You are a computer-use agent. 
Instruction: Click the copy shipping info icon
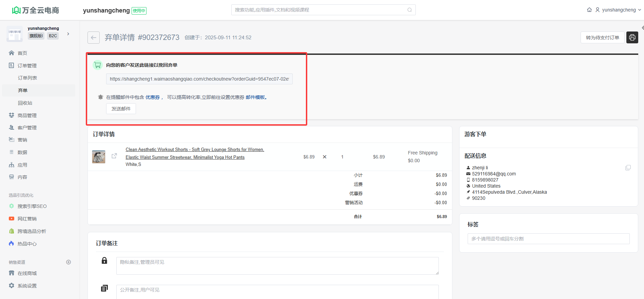(x=628, y=168)
